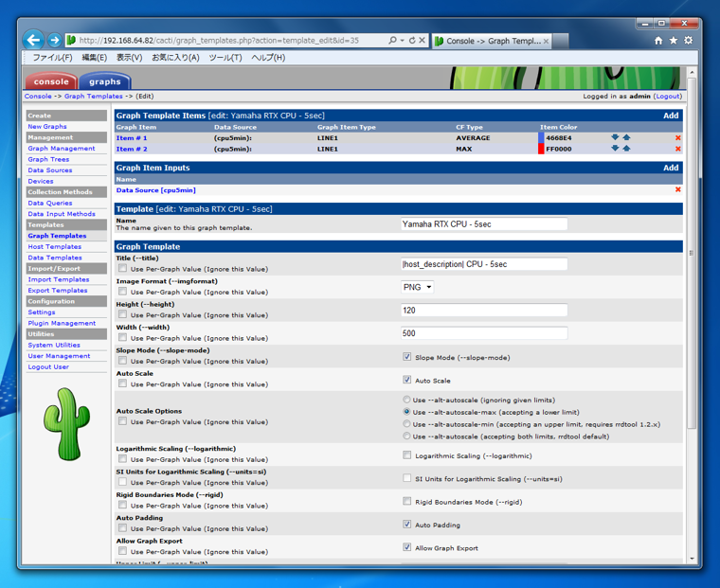The height and width of the screenshot is (588, 720).
Task: Uncheck the Allow Graph Export checkbox
Action: click(x=406, y=547)
